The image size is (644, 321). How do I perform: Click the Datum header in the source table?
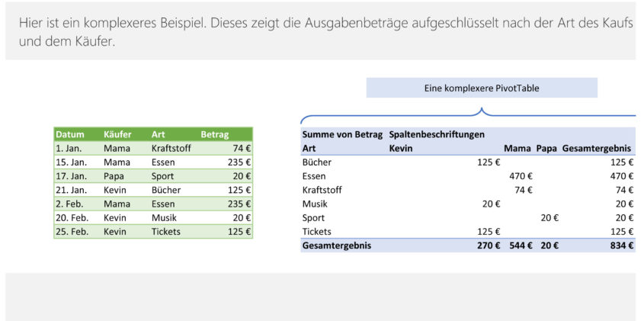[69, 134]
